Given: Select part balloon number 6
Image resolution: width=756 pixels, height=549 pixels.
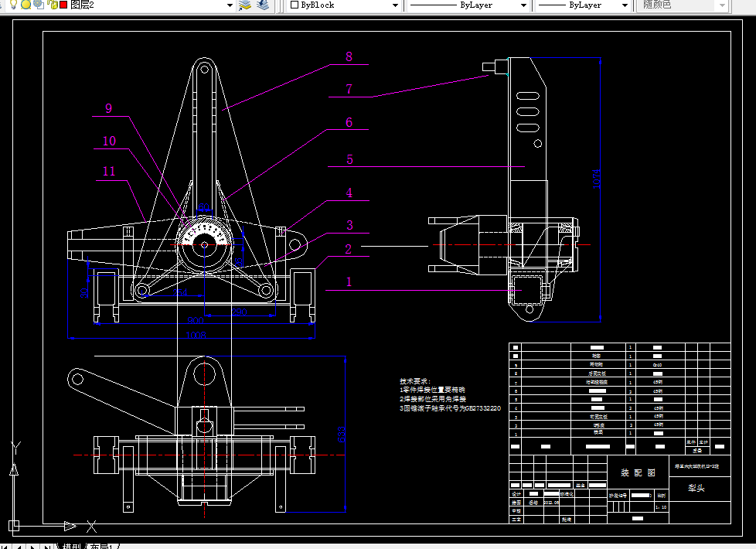Looking at the screenshot, I should (x=349, y=122).
